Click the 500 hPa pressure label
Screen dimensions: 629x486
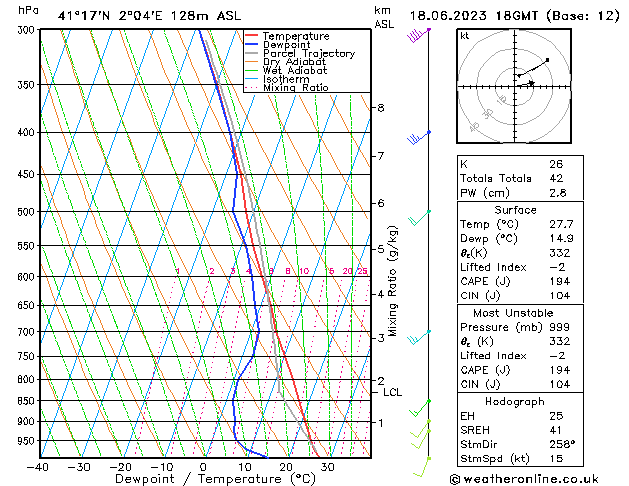tap(28, 212)
